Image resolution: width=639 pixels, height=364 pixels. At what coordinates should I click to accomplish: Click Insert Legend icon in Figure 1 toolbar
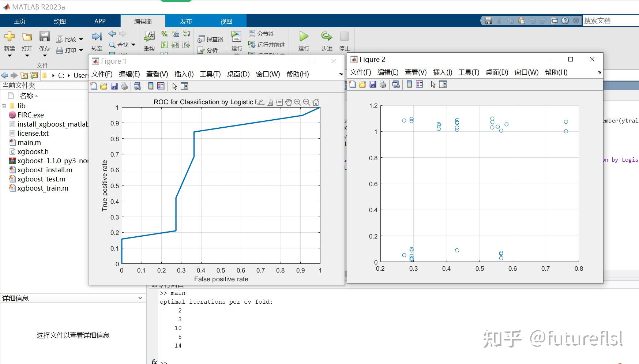[x=161, y=86]
